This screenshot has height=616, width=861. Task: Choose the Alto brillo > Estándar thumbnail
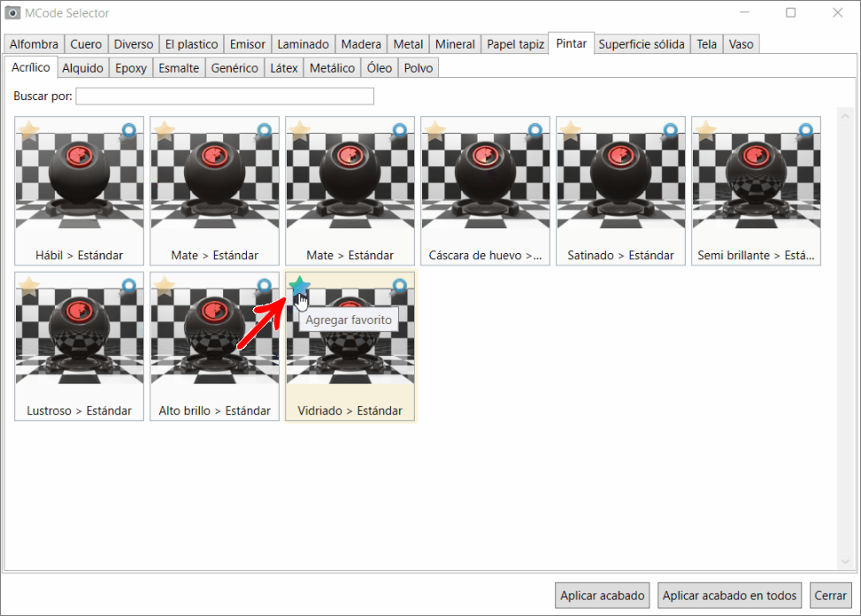(x=215, y=336)
